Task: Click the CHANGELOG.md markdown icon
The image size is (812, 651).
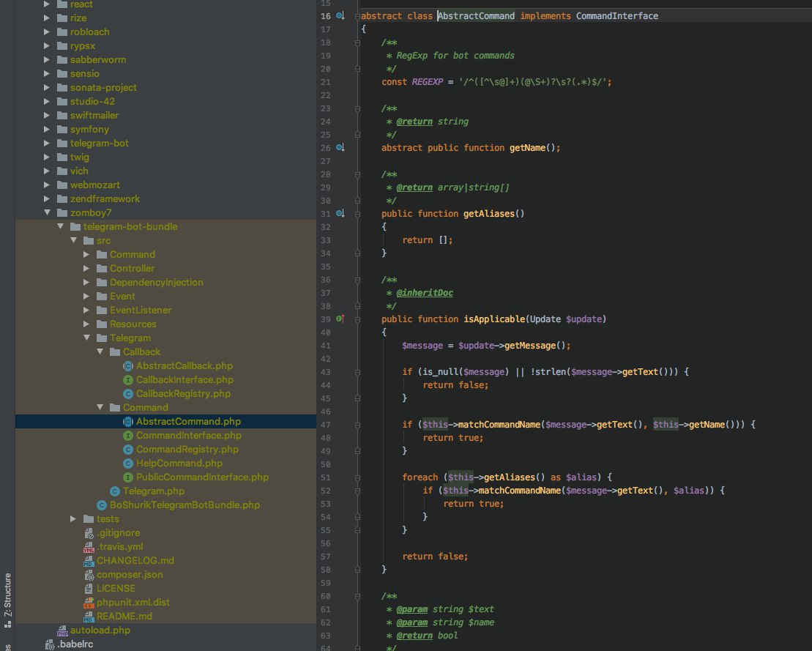Action: [x=89, y=561]
